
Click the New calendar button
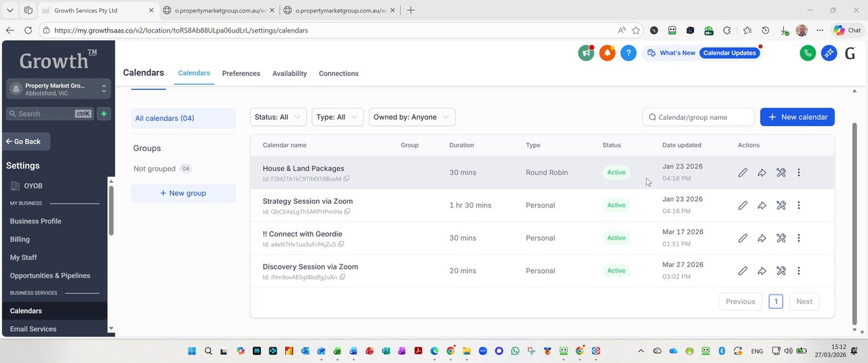point(797,117)
